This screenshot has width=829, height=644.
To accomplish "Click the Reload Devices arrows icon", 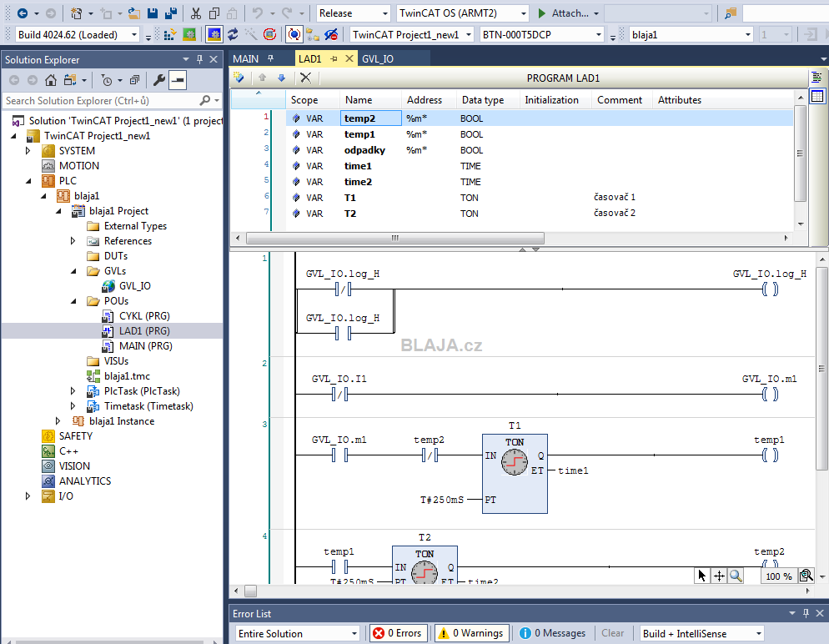I will (232, 35).
